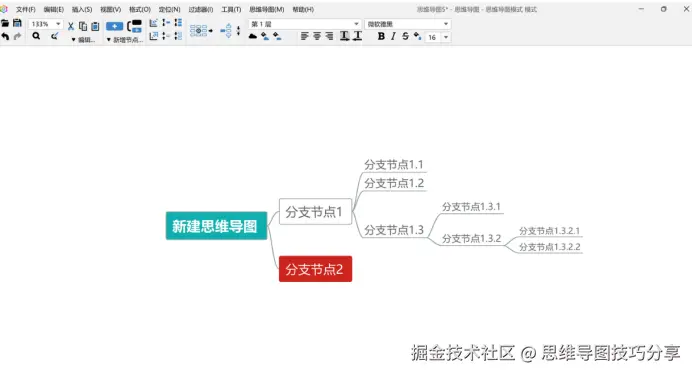The height and width of the screenshot is (374, 692).
Task: Open the font size dropdown arrow
Action: [446, 37]
